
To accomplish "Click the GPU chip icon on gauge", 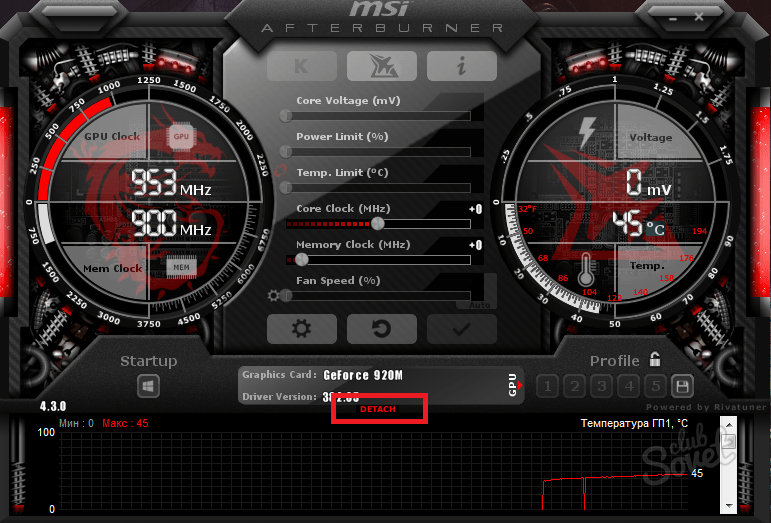I will 181,137.
